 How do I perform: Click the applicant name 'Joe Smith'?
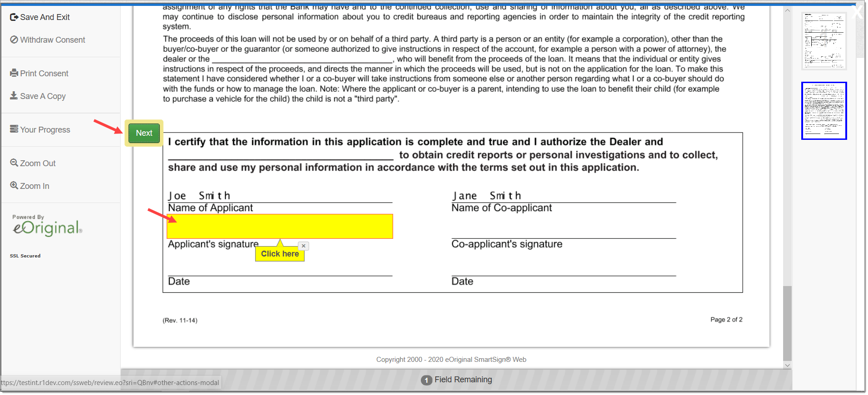pos(199,196)
